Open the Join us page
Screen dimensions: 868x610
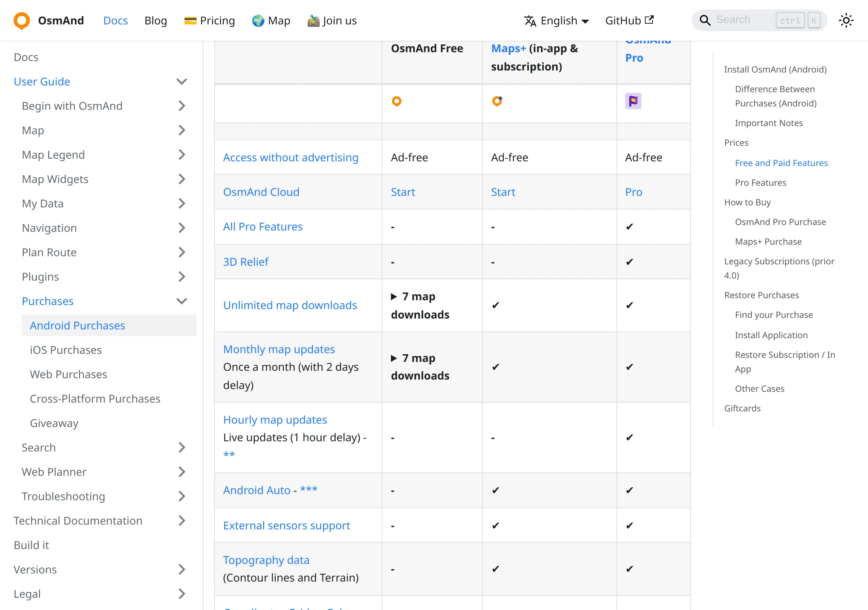[332, 20]
